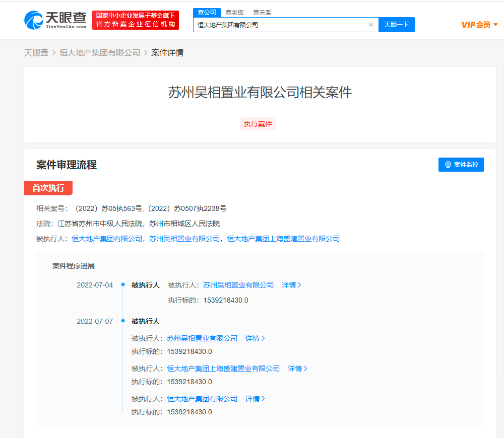Switch to the 查老板 tab
The image size is (504, 438).
234,13
